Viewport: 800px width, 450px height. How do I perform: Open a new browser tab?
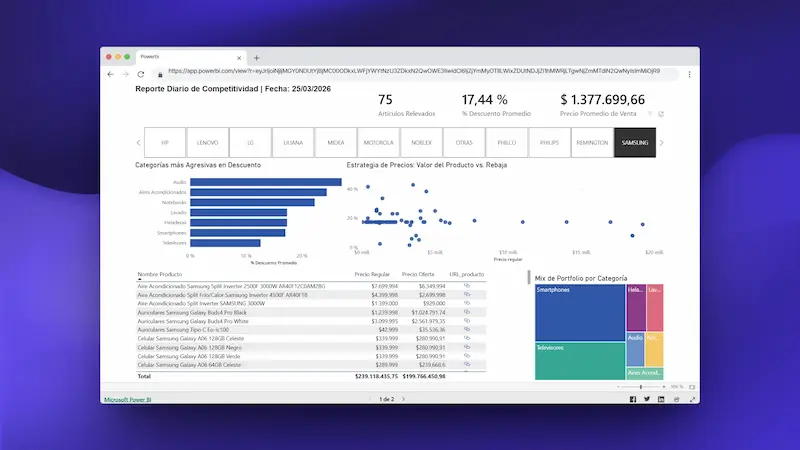coord(256,58)
